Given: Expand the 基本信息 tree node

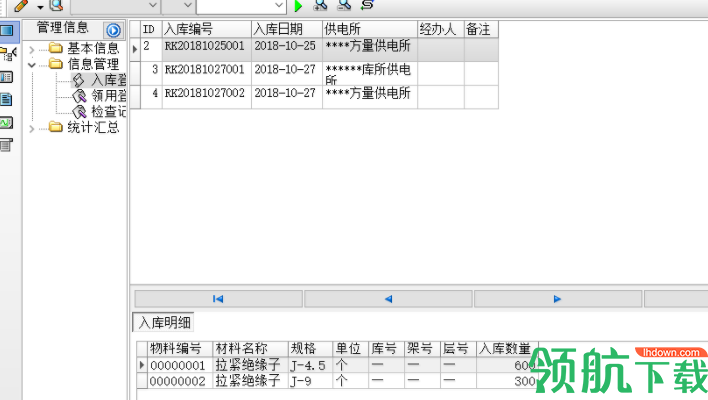Looking at the screenshot, I should [x=31, y=49].
